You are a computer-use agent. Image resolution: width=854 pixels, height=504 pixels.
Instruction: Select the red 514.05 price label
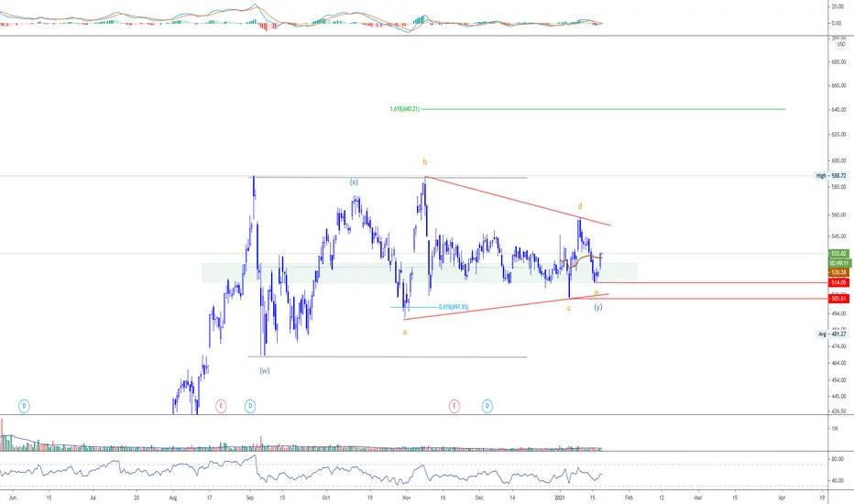[x=838, y=282]
